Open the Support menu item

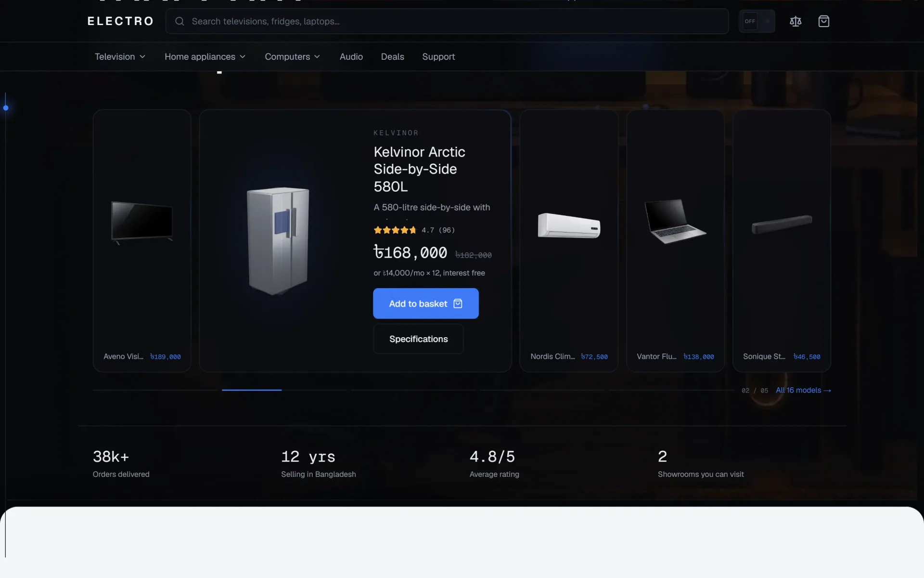(x=438, y=56)
